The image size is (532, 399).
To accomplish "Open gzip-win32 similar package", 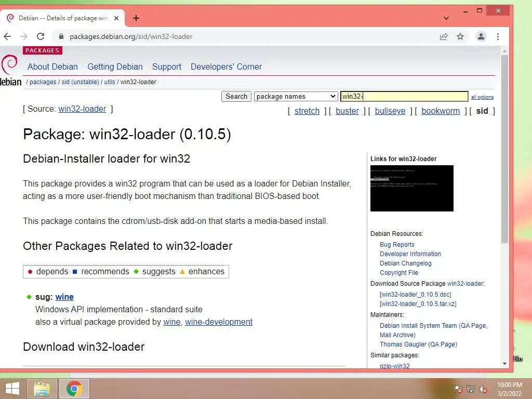I will pyautogui.click(x=395, y=366).
